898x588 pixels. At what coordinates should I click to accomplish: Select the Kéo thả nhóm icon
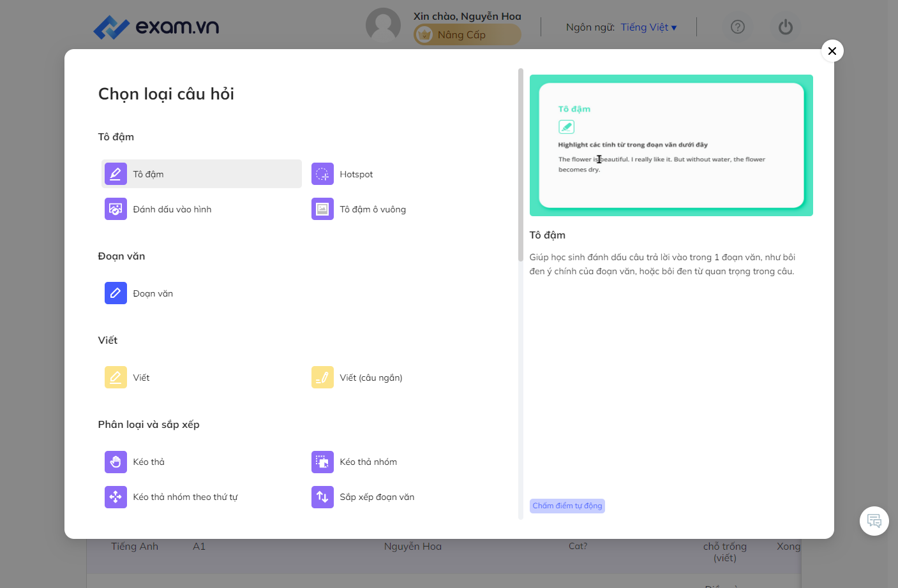tap(322, 461)
